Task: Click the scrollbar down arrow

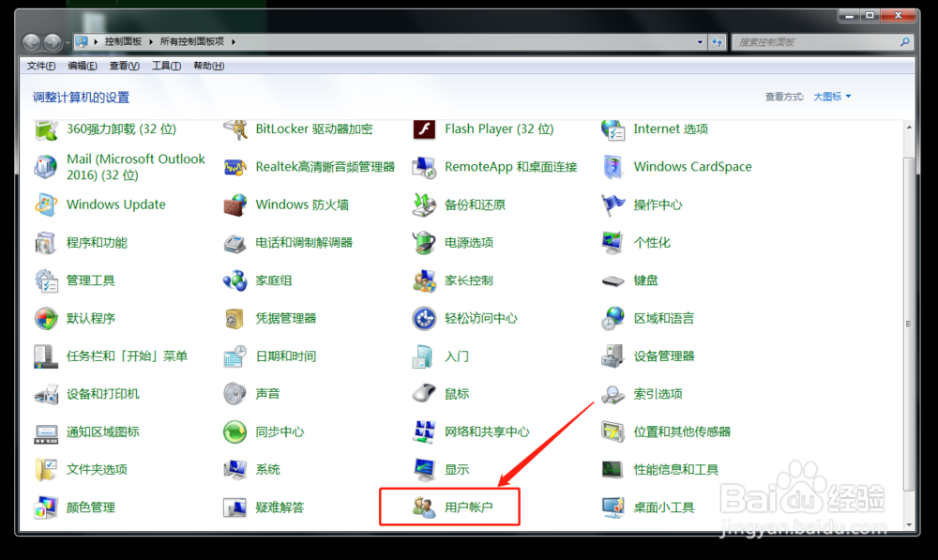Action: pos(909,524)
